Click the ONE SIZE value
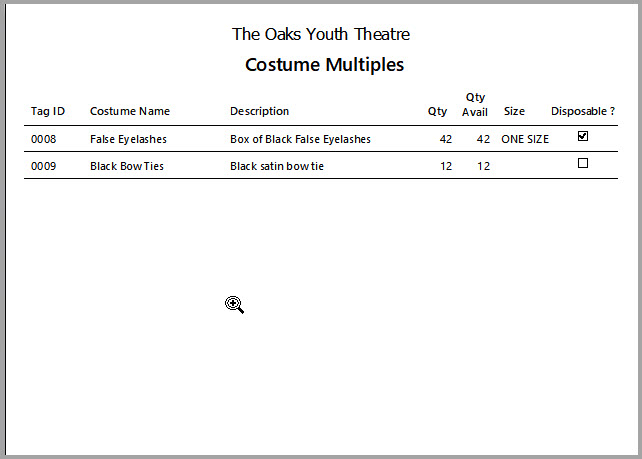Viewport: 642px width, 459px height. (525, 139)
